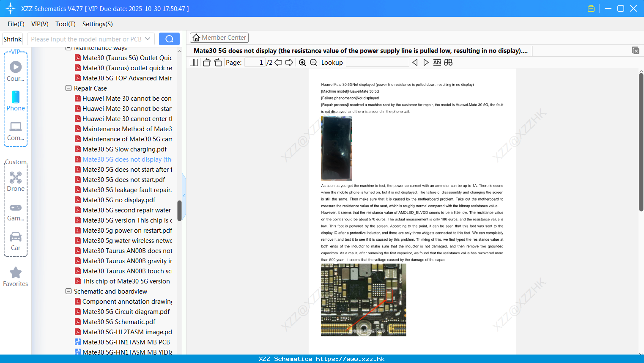Open the Game console category
This screenshot has width=644, height=363.
pos(16,212)
